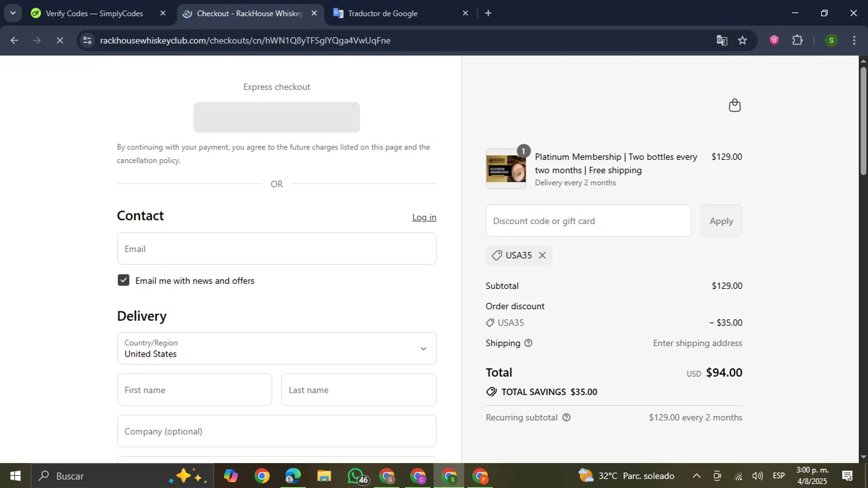Click Google Translate icon in address bar
The height and width of the screenshot is (488, 868).
(x=722, y=41)
